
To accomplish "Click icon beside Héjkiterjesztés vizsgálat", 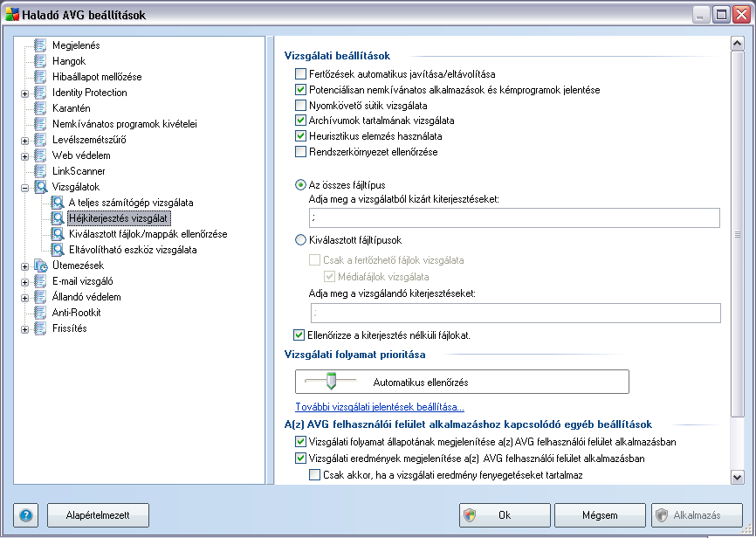I will [58, 218].
